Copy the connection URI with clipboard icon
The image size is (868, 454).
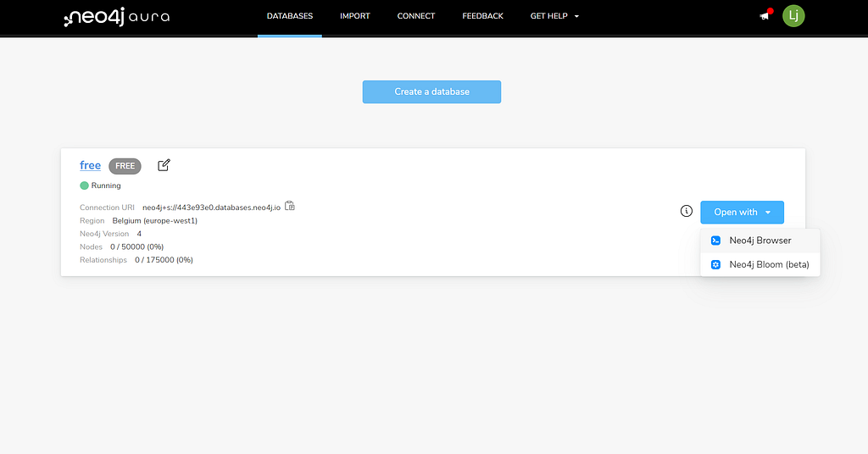[x=290, y=207]
